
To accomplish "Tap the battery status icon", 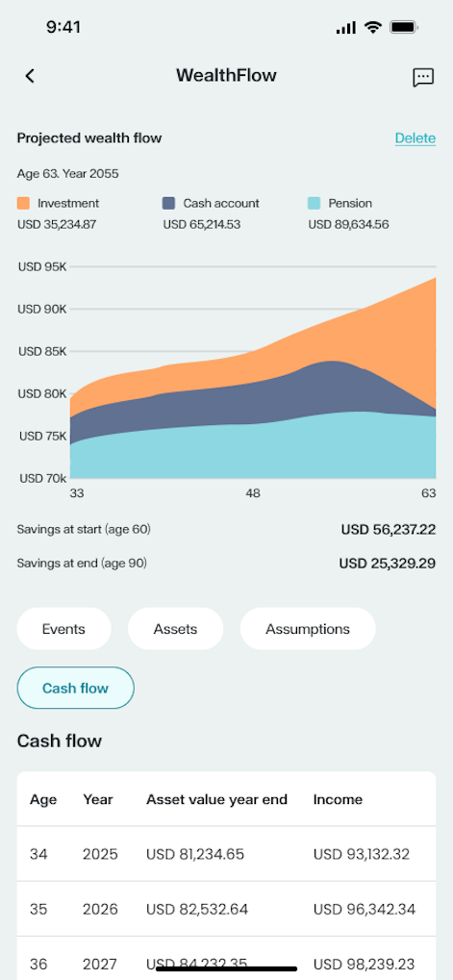I will tap(404, 27).
